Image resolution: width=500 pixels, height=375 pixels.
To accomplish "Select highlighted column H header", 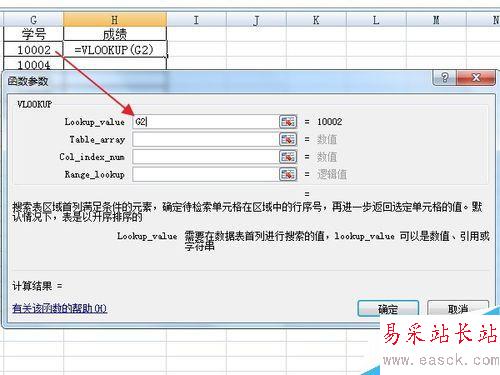I will click(x=115, y=20).
